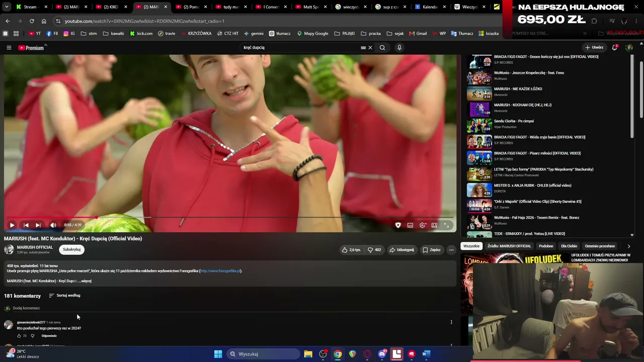
Task: Enter fullscreen video mode
Action: 446,225
